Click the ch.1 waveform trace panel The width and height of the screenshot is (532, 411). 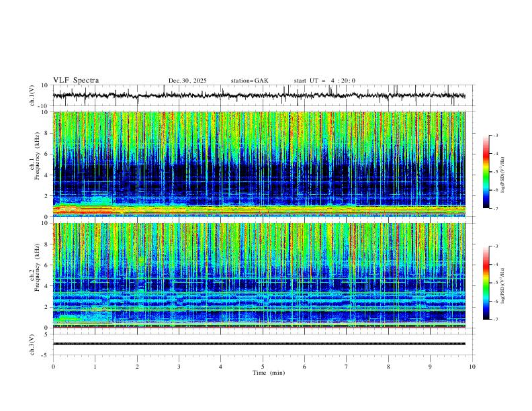click(x=264, y=95)
